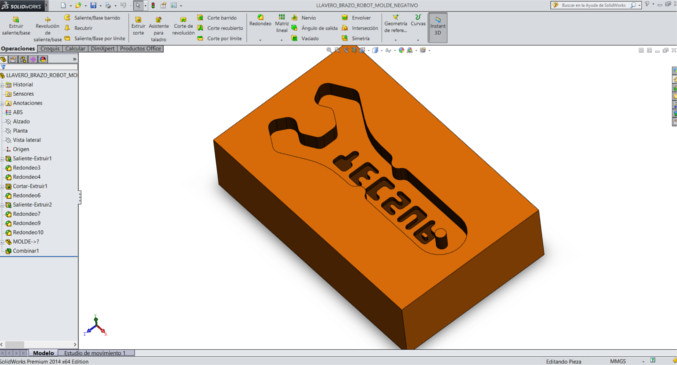Image resolution: width=677 pixels, height=365 pixels.
Task: Select the Corte de revolución tool
Action: point(183,26)
